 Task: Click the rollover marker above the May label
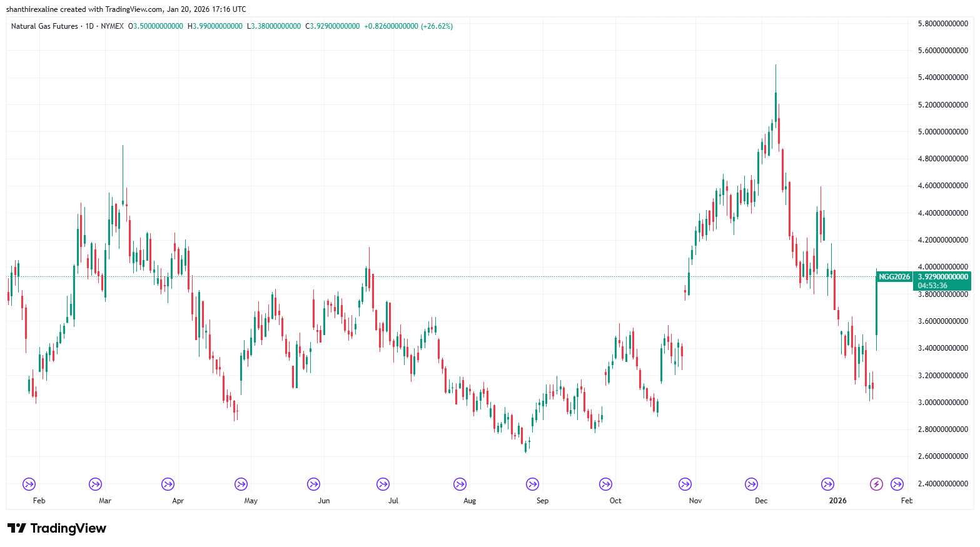241,484
